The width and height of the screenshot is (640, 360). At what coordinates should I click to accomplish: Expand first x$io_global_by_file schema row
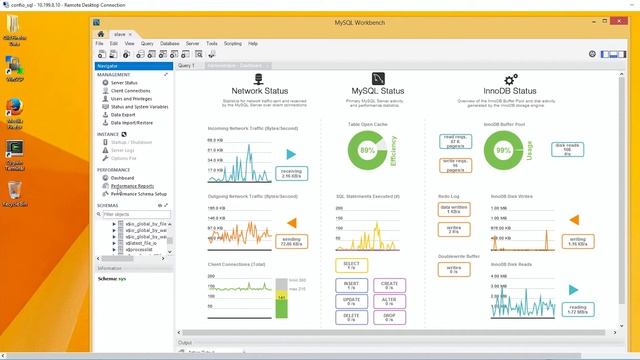coord(114,224)
